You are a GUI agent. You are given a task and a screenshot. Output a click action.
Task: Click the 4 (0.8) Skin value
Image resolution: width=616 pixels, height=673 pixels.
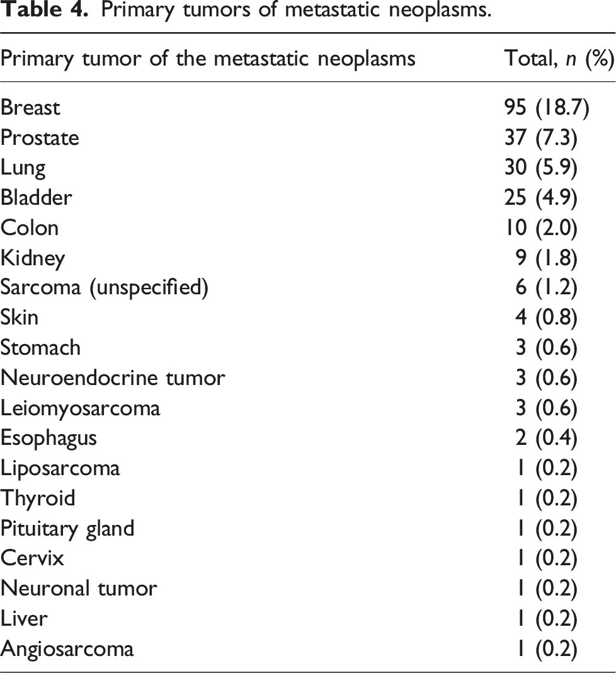(x=545, y=318)
